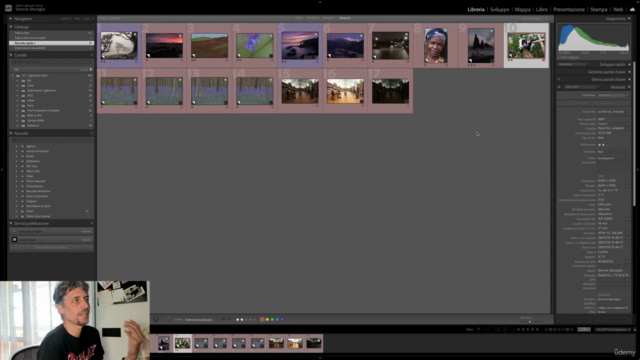Click the HC - Lightroom 2024 folder icon
Viewport: 640px width, 360px height.
[18, 76]
